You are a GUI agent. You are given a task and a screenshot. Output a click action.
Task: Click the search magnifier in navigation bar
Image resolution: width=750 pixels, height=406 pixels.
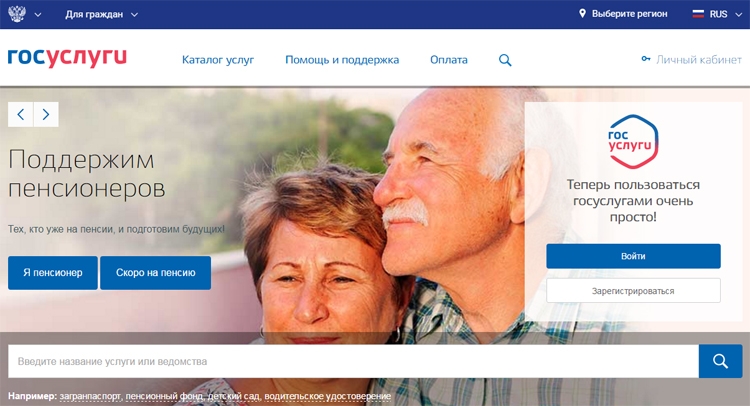pyautogui.click(x=505, y=60)
